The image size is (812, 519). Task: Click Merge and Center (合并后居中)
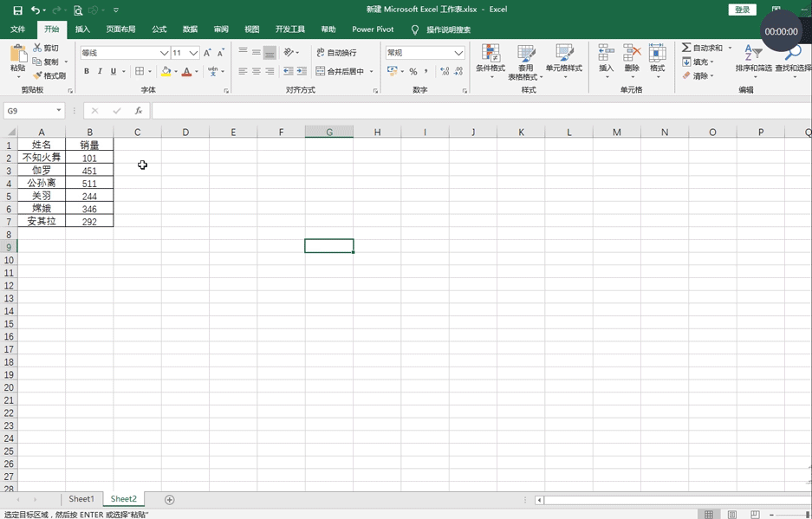click(x=340, y=71)
